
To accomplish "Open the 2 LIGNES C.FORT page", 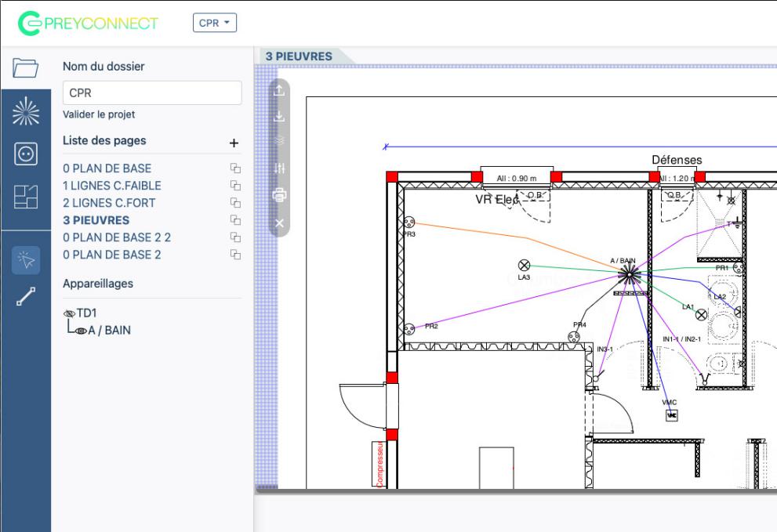I will click(x=109, y=203).
